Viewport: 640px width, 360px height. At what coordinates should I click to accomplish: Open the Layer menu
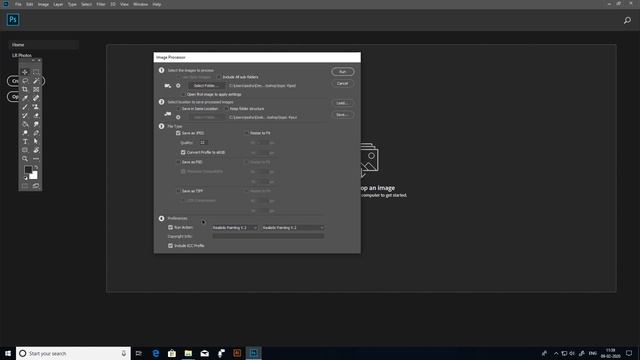tap(58, 4)
